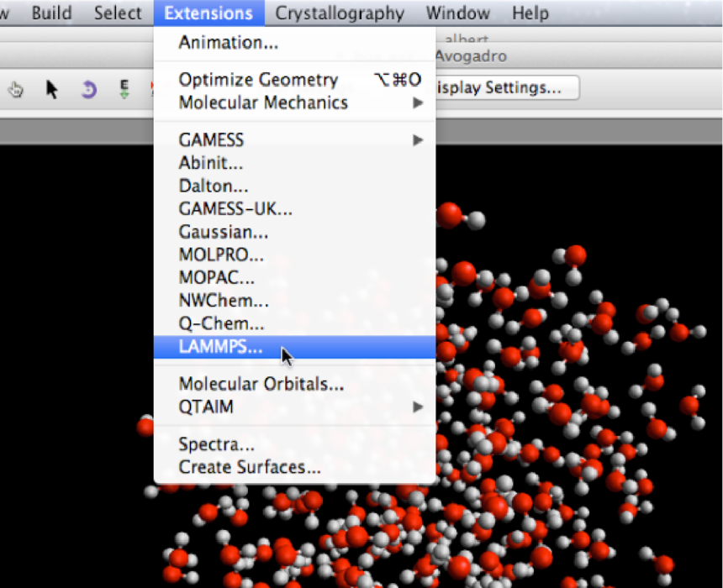The height and width of the screenshot is (588, 723).
Task: Choose LAMMPS from the Extensions menu
Action: pos(220,346)
